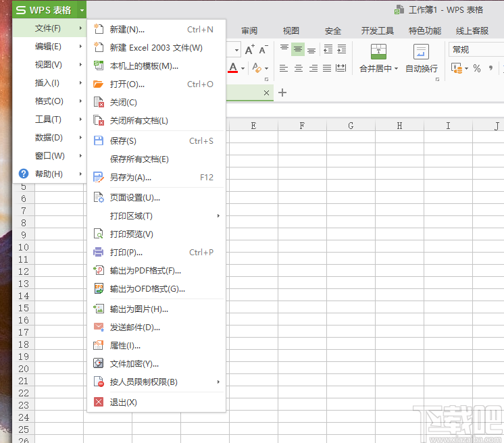Open the WPS 表格 dropdown arrow
Viewport: 504px width, 443px height.
tap(82, 10)
